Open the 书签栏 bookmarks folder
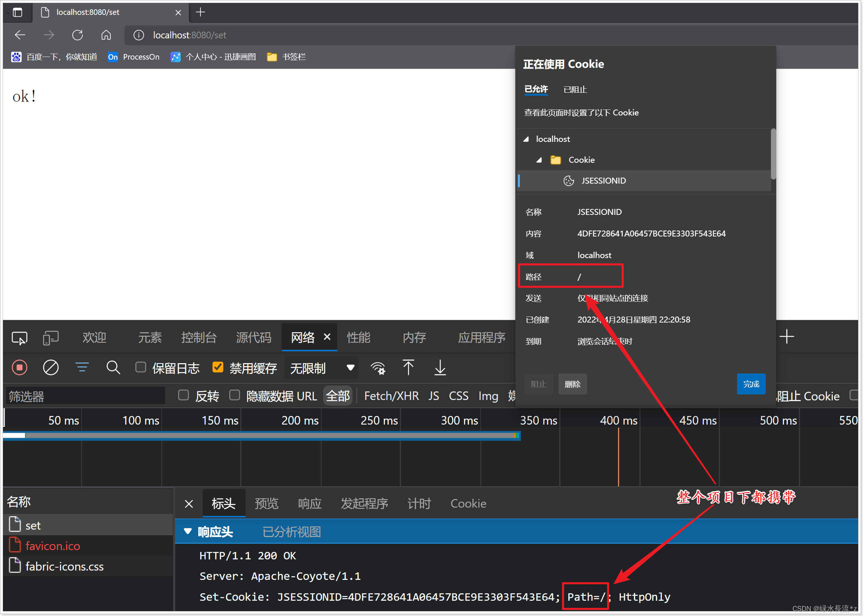This screenshot has height=616, width=863. pyautogui.click(x=287, y=57)
